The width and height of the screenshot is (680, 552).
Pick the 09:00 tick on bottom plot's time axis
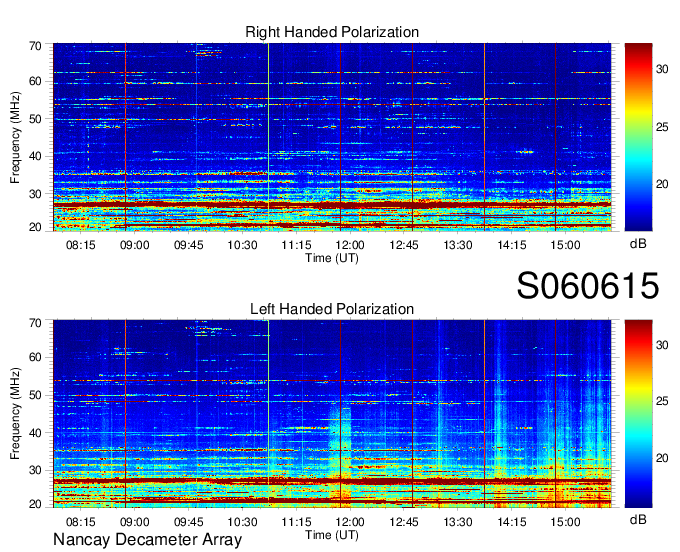point(134,522)
